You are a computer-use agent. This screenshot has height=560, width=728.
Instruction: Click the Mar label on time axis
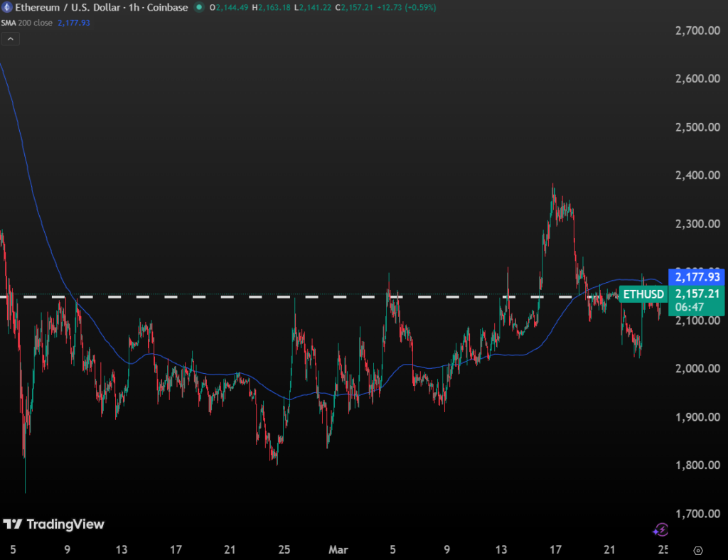(337, 549)
